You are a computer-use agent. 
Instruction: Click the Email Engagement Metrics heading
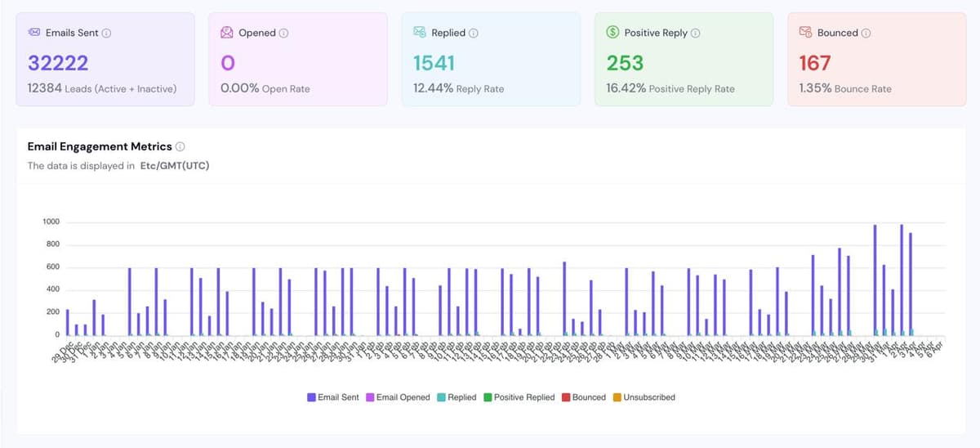100,146
